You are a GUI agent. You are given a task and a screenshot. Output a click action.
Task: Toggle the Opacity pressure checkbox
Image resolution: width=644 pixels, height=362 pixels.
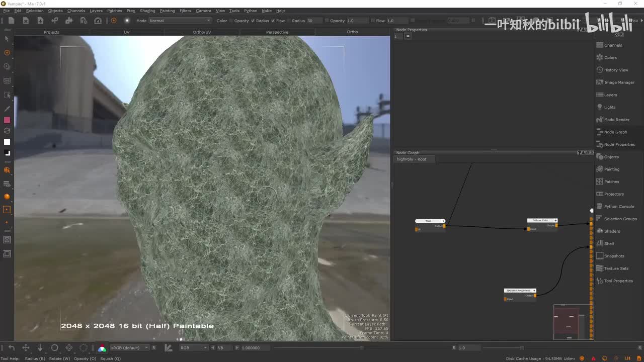point(254,21)
